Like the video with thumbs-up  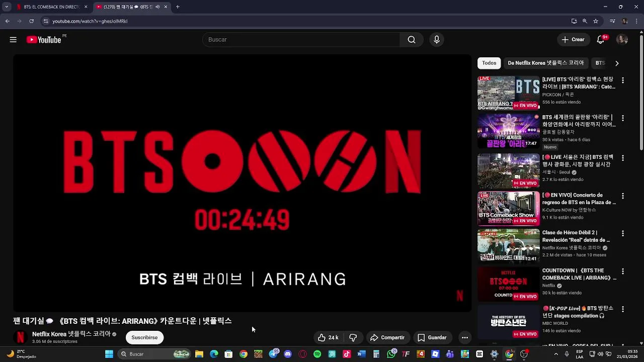(x=328, y=337)
